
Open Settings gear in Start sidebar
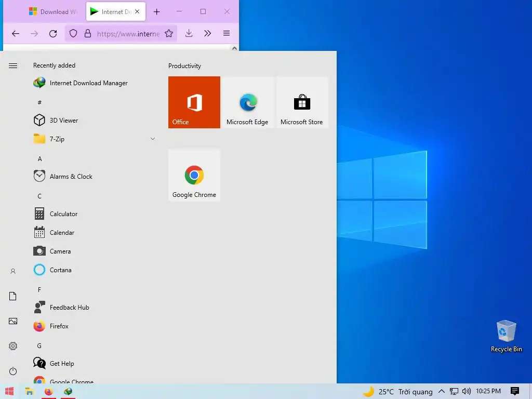tap(13, 345)
